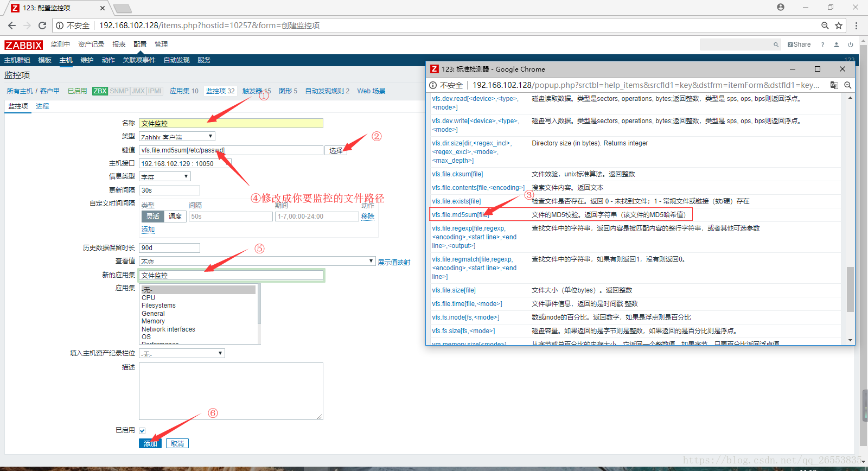
Task: Select vfs.file.exists[file] key in popup
Action: (x=456, y=201)
